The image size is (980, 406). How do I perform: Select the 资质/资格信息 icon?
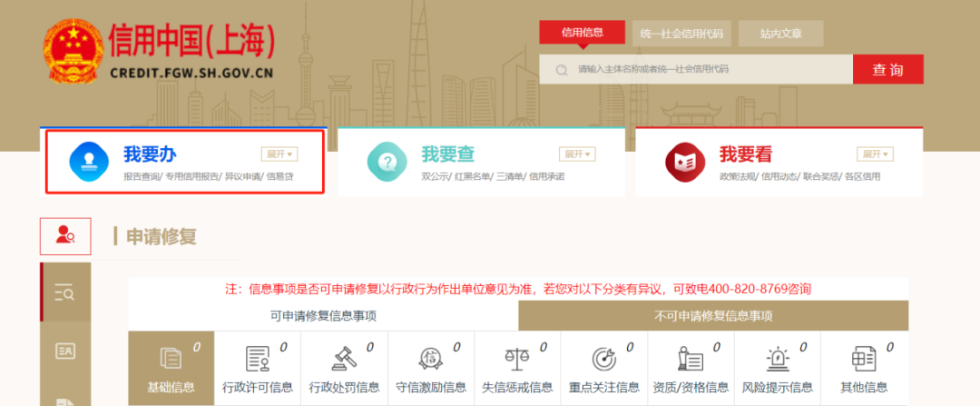(691, 359)
